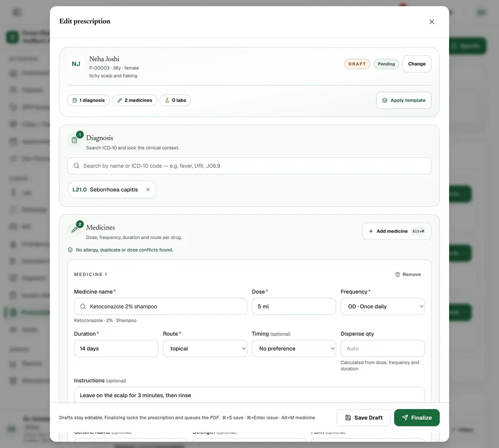Open the Route dropdown set to topical
The image size is (499, 448).
coord(205,349)
